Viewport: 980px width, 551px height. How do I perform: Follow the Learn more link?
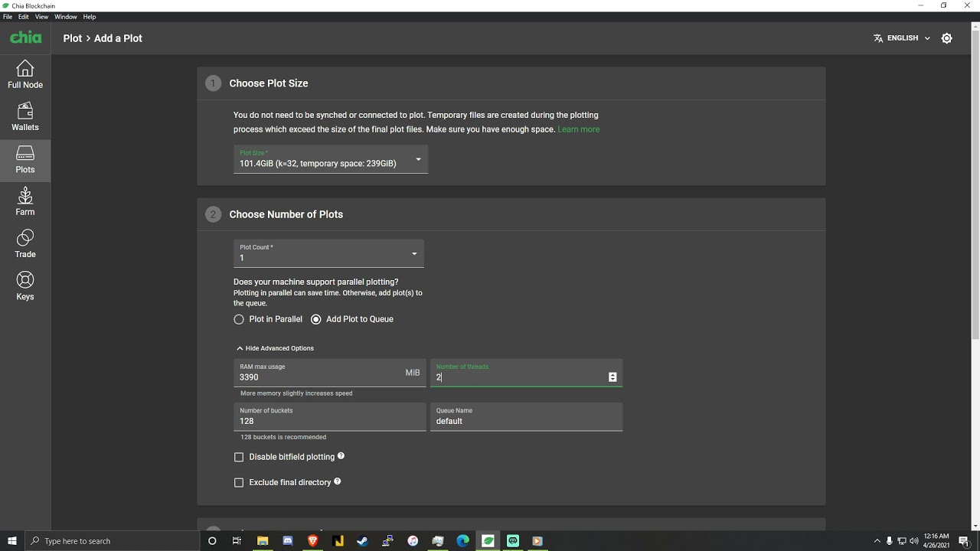tap(579, 129)
